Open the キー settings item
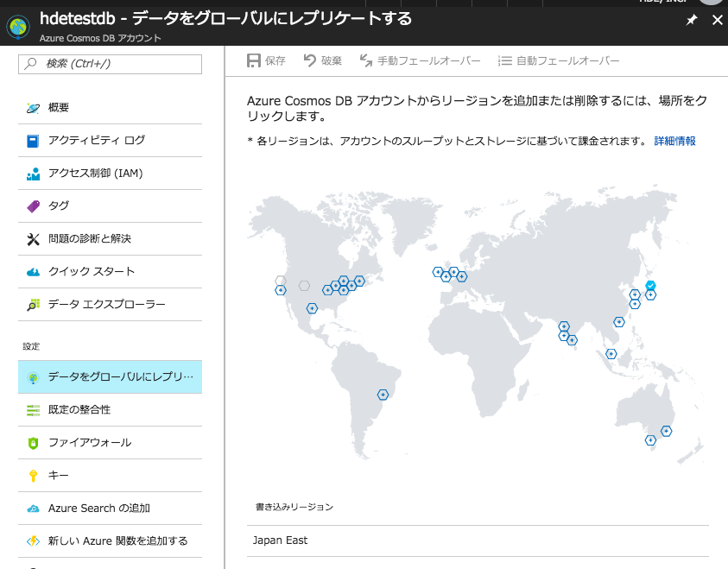This screenshot has height=569, width=728. click(110, 475)
